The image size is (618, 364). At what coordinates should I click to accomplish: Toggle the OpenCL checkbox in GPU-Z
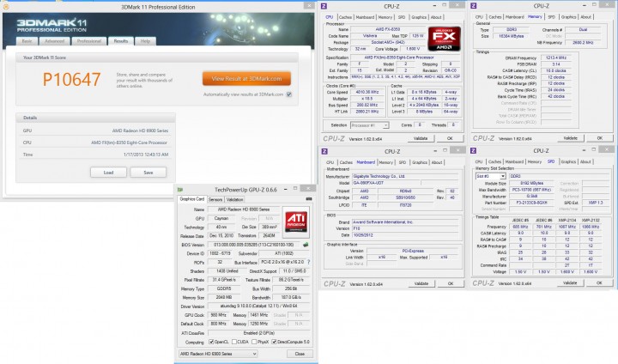[211, 342]
